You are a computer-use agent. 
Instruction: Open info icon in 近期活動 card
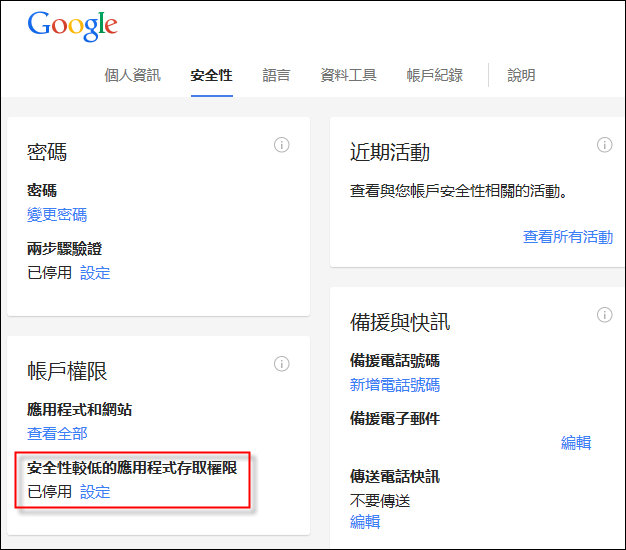[604, 144]
